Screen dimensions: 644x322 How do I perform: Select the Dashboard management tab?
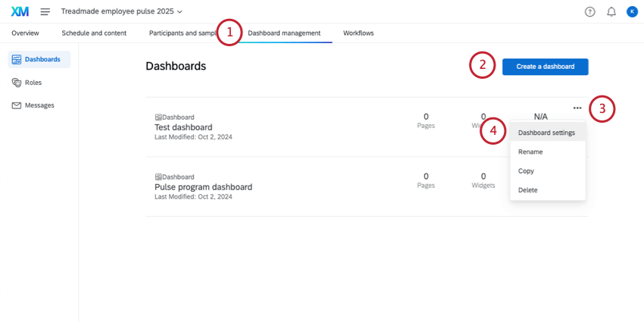point(284,33)
